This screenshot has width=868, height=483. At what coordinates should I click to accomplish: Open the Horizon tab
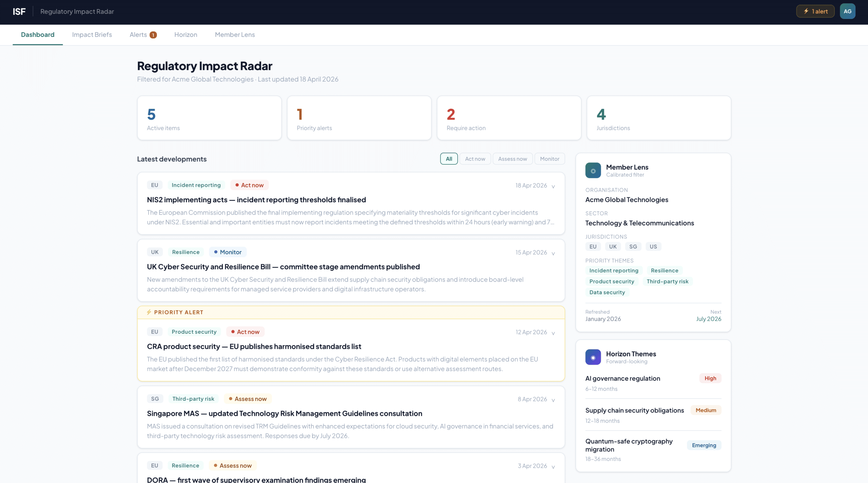tap(186, 35)
